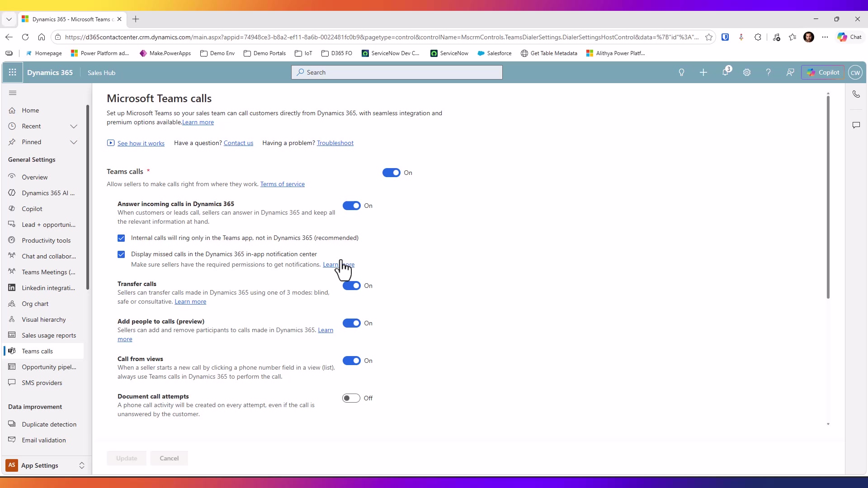This screenshot has width=868, height=488.
Task: Click the browser home icon
Action: click(x=42, y=37)
